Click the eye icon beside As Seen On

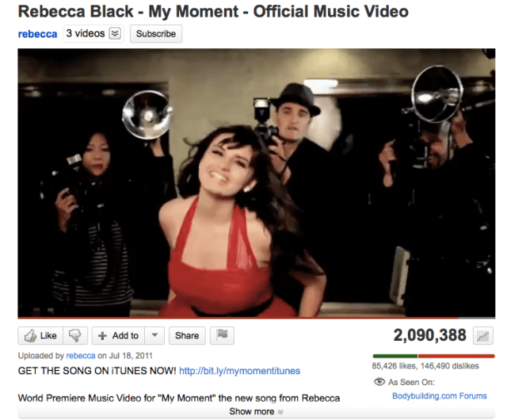coord(379,382)
